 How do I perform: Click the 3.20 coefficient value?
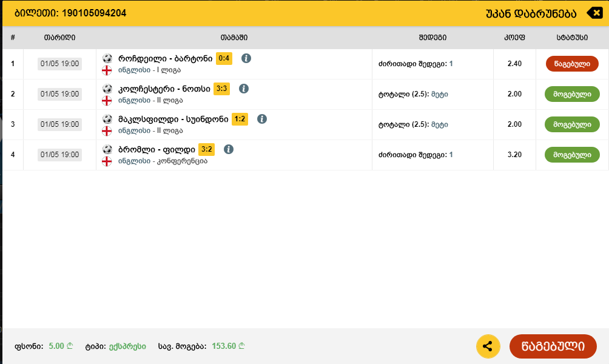point(514,155)
